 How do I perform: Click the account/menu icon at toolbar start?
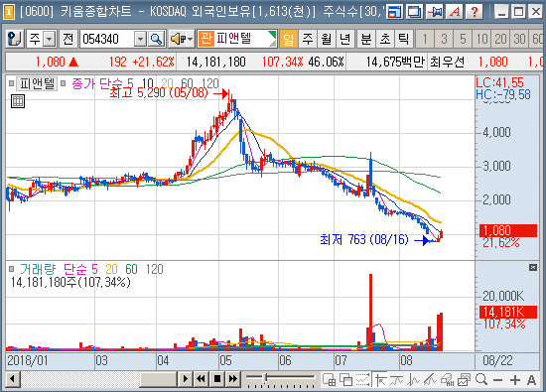coord(15,39)
